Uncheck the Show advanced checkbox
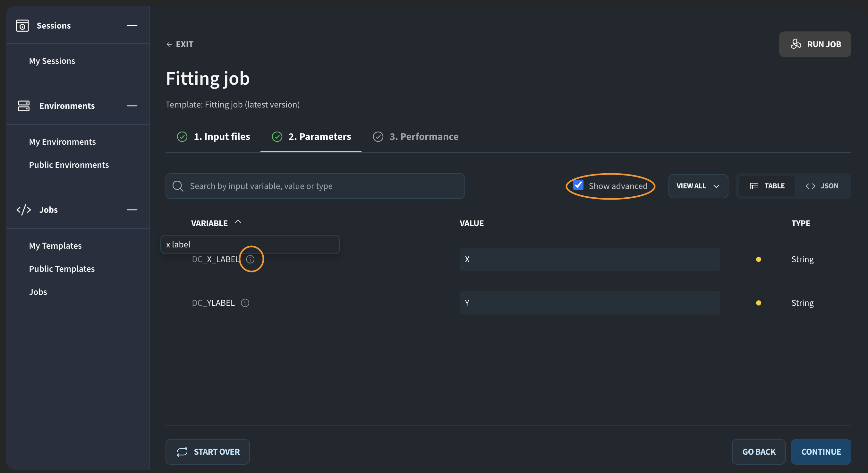 578,185
